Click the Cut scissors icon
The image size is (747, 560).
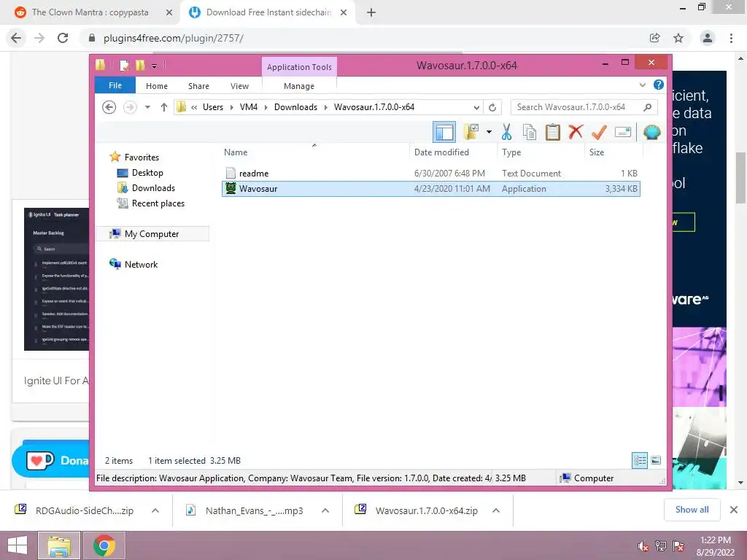click(x=506, y=132)
